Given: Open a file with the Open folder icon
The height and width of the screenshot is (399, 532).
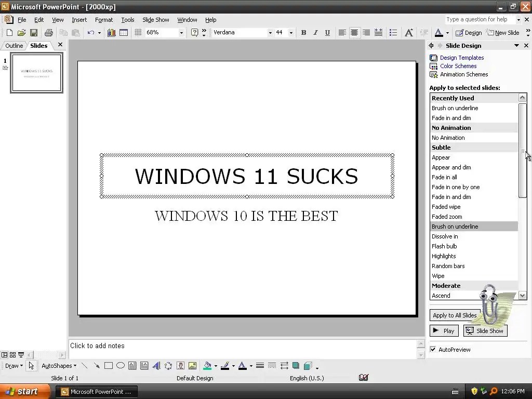Looking at the screenshot, I should point(22,33).
